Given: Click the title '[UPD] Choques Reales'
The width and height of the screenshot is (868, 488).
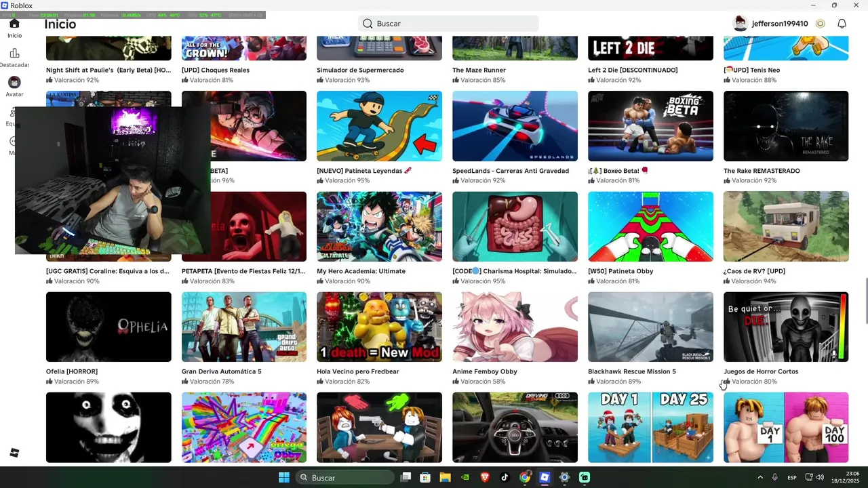Looking at the screenshot, I should (216, 70).
